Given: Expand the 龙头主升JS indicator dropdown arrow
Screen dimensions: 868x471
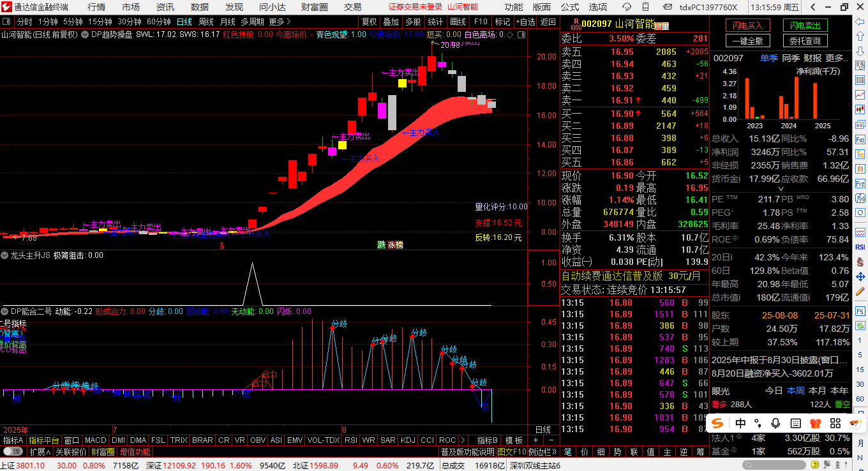Looking at the screenshot, I should 5,255.
